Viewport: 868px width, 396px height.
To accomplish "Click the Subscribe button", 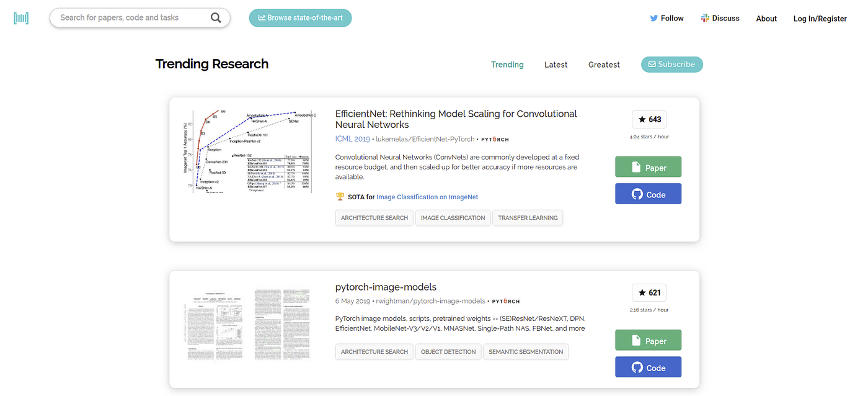I will pos(671,64).
